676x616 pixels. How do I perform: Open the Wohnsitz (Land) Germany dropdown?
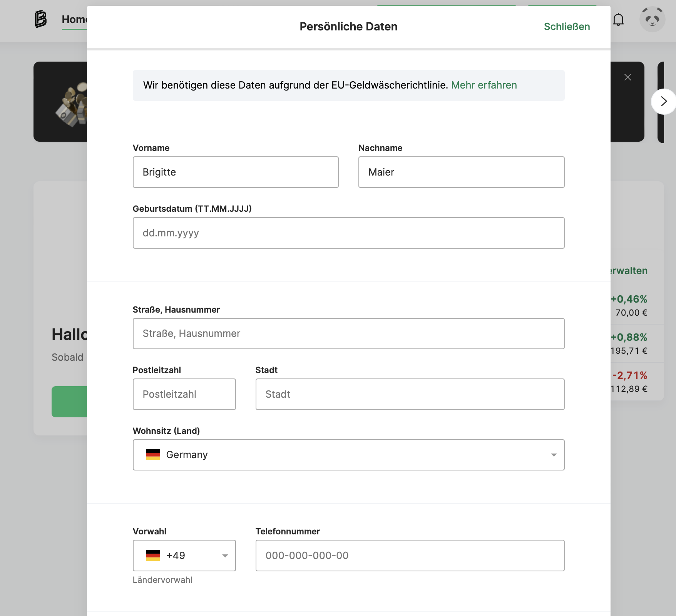[x=348, y=455]
